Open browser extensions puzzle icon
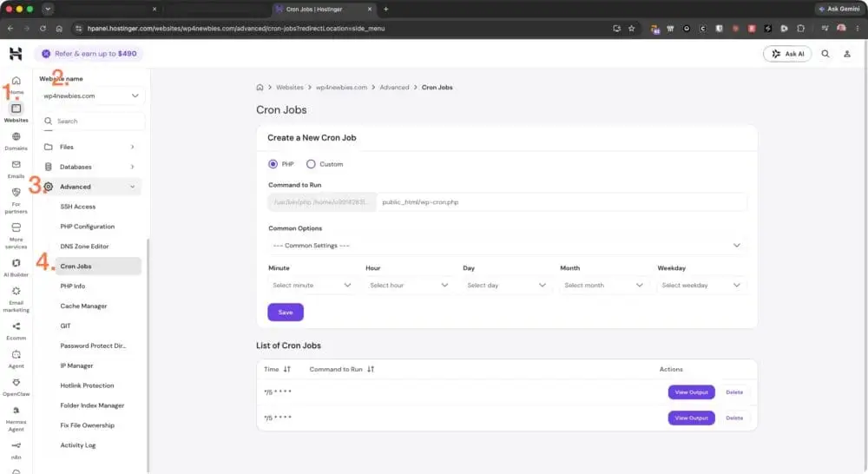 coord(801,29)
